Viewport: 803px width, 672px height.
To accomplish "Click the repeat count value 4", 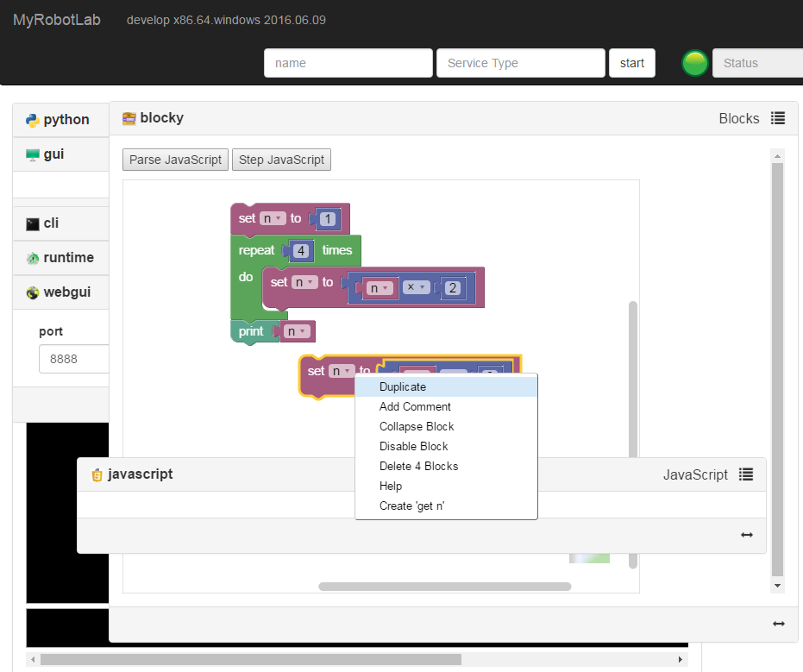I will (x=301, y=251).
